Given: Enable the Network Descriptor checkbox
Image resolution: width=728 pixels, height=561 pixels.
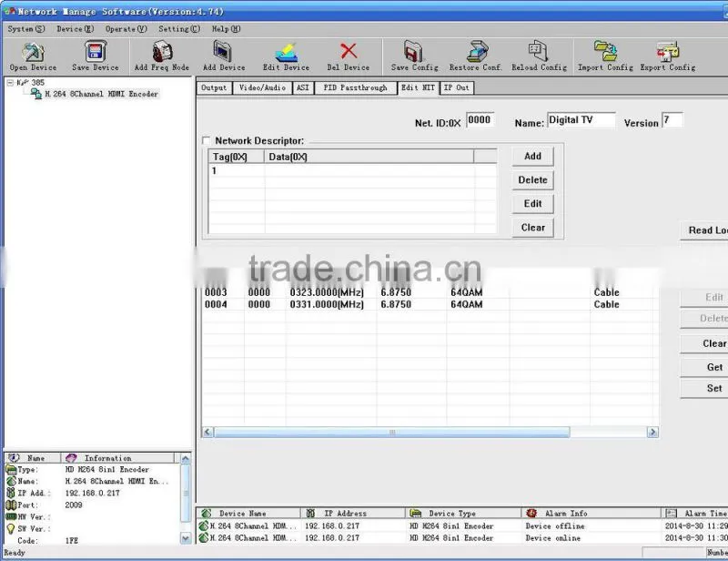Looking at the screenshot, I should 207,140.
